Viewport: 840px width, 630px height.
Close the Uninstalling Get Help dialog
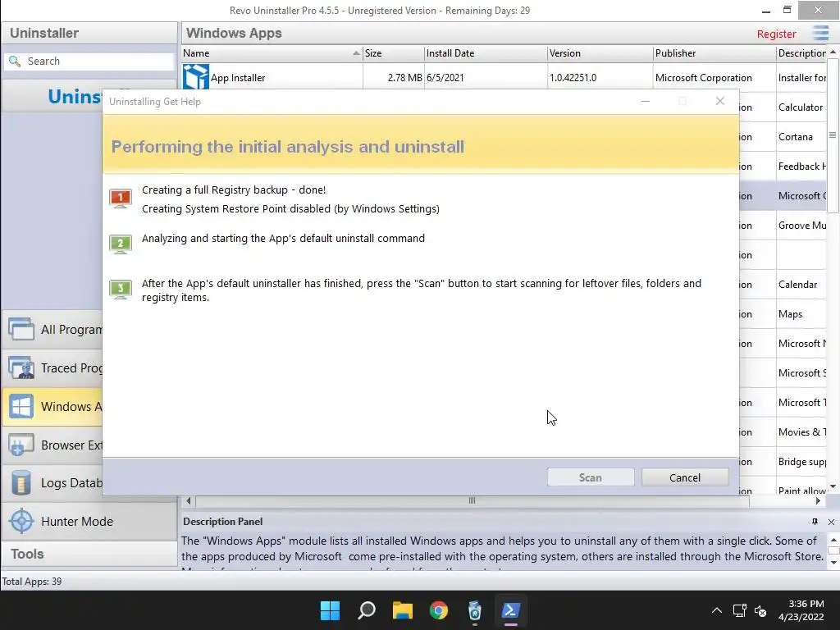(x=720, y=101)
